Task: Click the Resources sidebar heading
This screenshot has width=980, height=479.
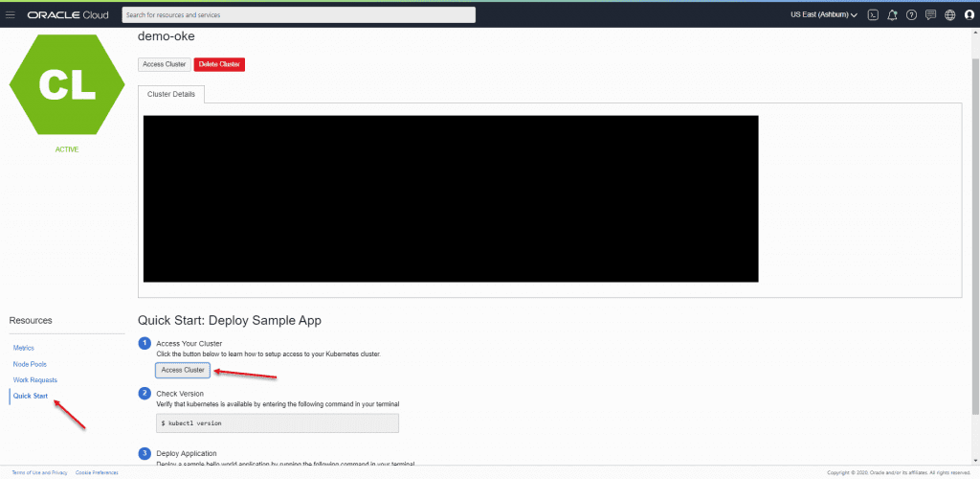Action: coord(31,320)
